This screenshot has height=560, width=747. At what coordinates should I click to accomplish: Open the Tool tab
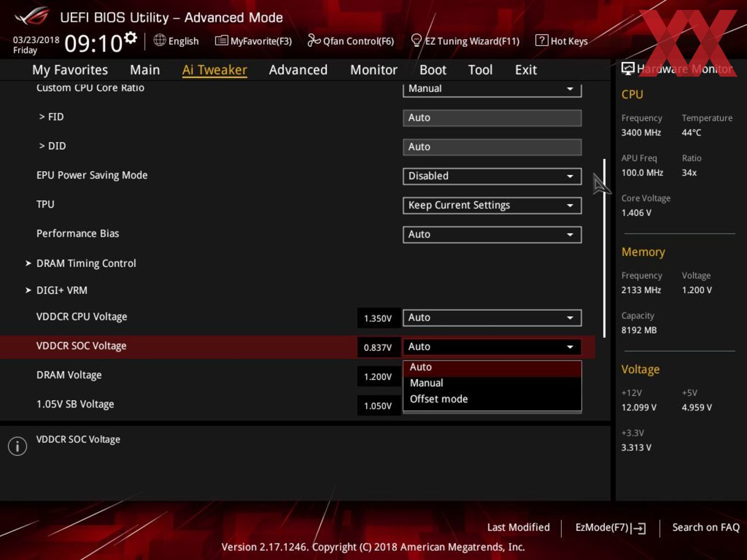(x=480, y=70)
